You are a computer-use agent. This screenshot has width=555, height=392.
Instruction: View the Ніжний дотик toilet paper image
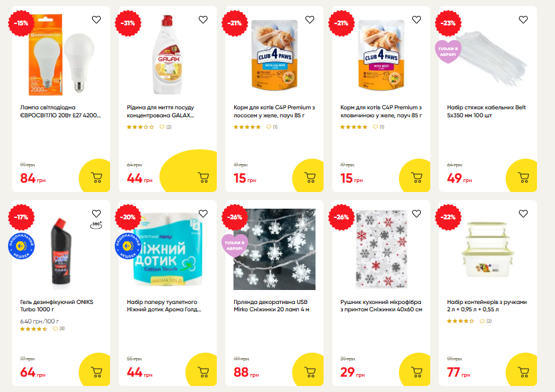pos(163,250)
